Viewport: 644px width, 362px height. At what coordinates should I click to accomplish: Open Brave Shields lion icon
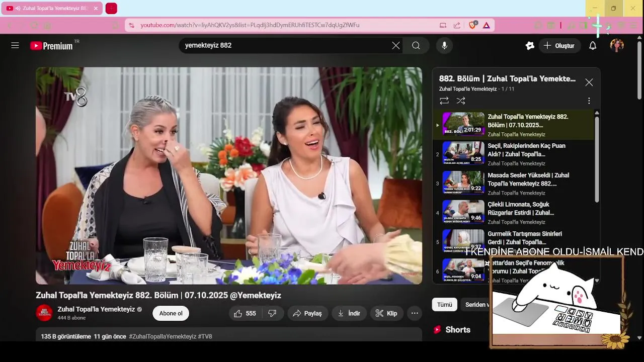tap(472, 25)
